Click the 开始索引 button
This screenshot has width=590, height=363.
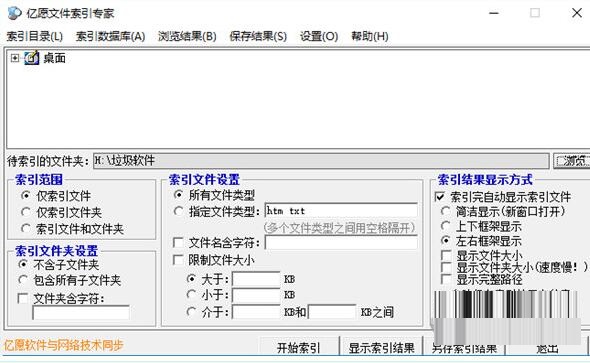pyautogui.click(x=299, y=347)
